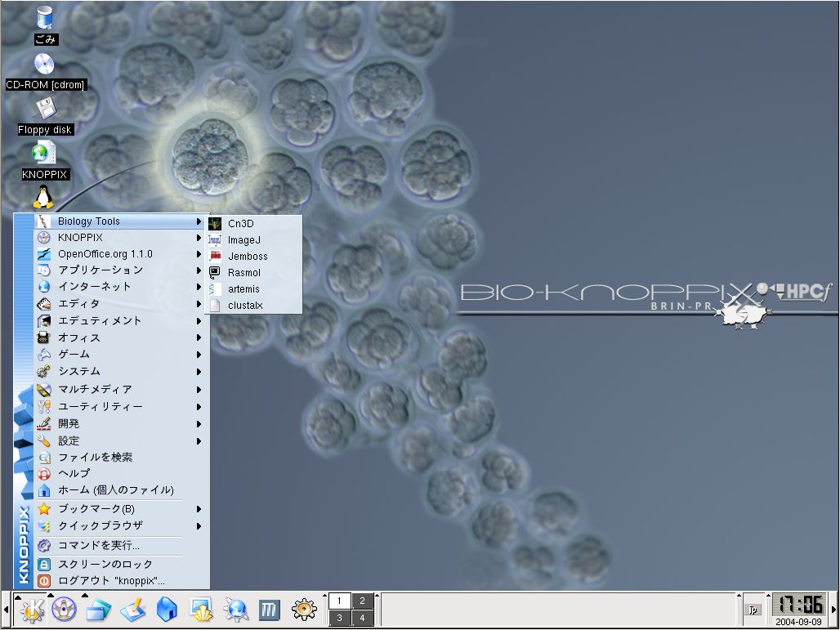Open ヘルプ lifebuoy menu entry
840x630 pixels.
click(122, 474)
